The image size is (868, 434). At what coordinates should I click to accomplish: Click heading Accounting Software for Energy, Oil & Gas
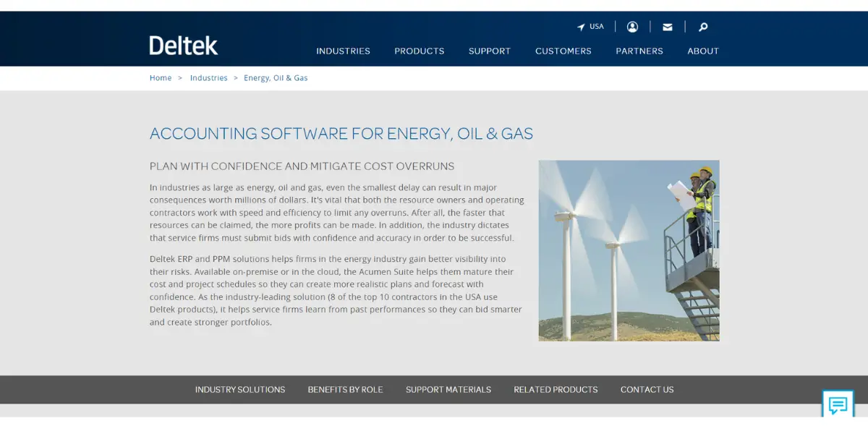coord(341,134)
